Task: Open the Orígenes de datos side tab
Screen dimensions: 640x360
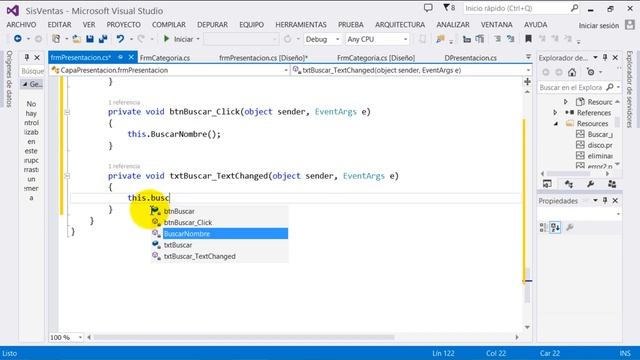Action: (x=9, y=79)
